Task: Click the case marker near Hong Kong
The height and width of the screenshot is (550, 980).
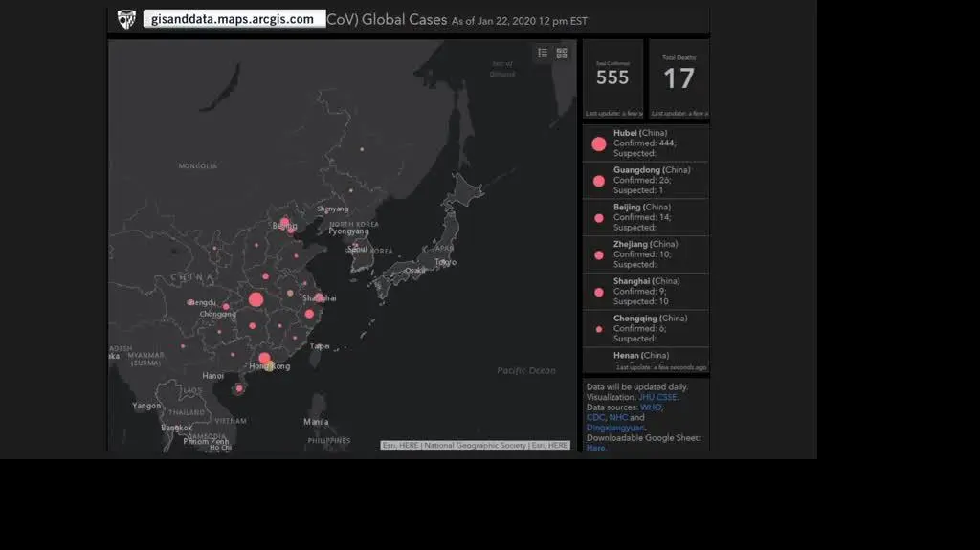Action: 264,359
